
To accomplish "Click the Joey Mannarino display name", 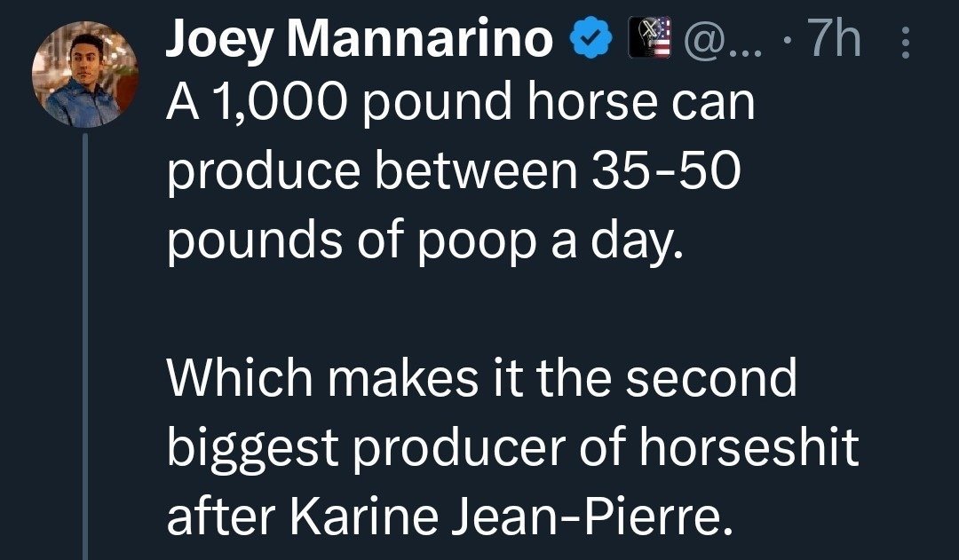I will point(359,38).
